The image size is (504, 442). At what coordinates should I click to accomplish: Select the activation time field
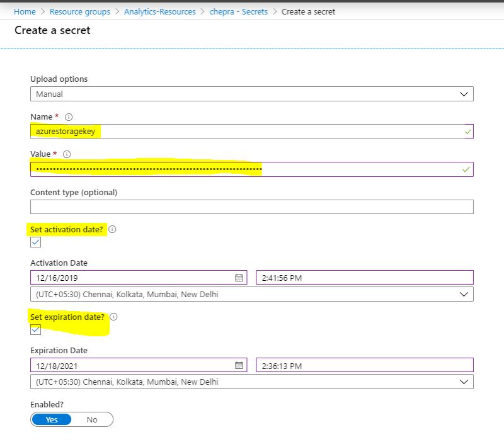(x=362, y=277)
